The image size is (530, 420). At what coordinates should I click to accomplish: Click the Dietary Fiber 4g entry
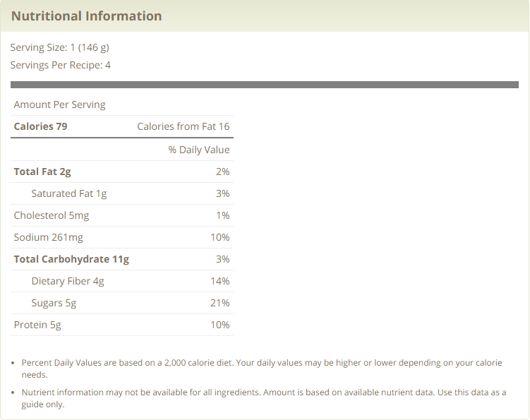(x=67, y=281)
